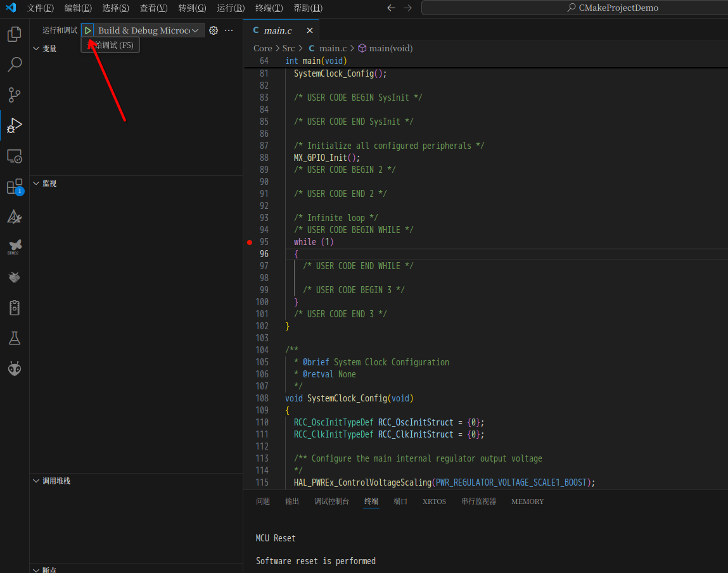Image resolution: width=728 pixels, height=573 pixels.
Task: Switch to the 调试控制台 panel tab
Action: (331, 501)
